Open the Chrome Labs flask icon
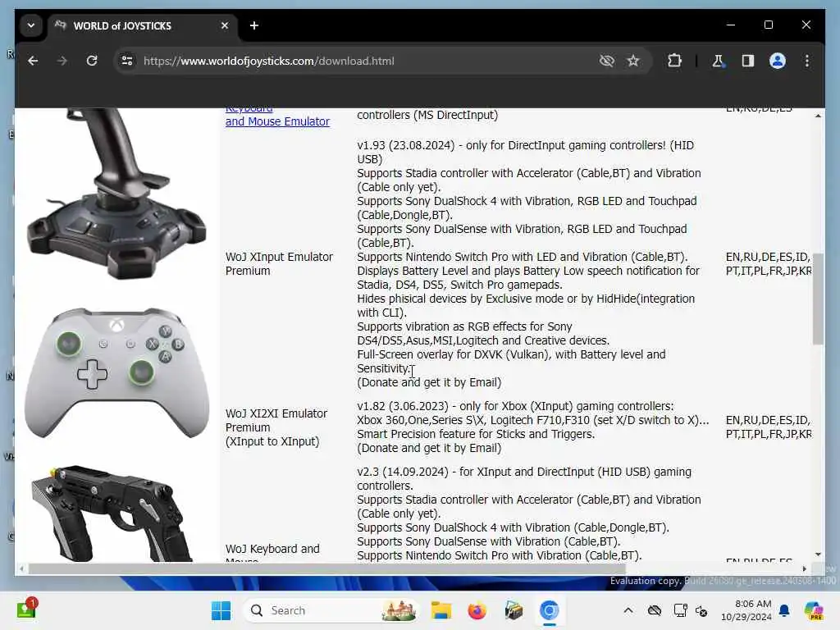 (718, 61)
